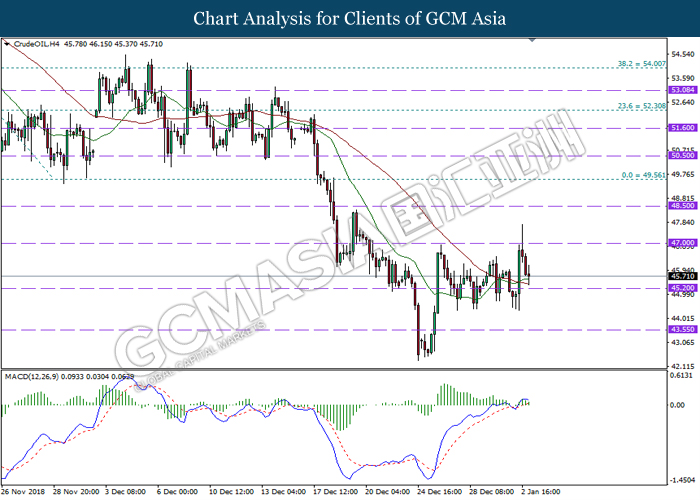The height and width of the screenshot is (500, 700).
Task: Select the 51.600 purple price label
Action: point(683,128)
